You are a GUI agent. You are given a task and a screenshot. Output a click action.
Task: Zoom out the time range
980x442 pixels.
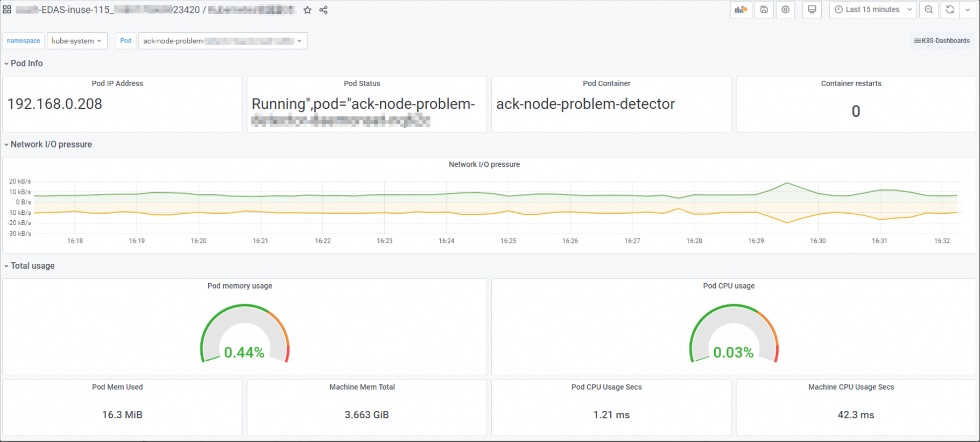point(929,10)
